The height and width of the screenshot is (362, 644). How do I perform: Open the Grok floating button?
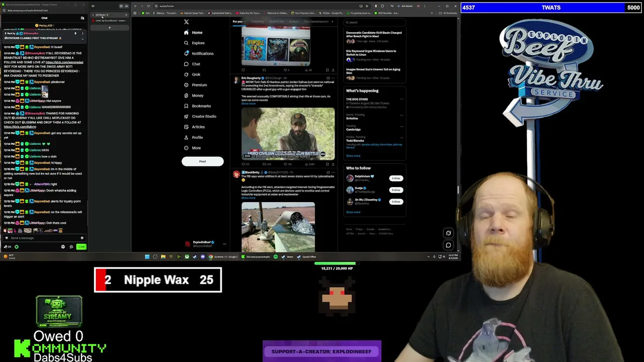448,233
